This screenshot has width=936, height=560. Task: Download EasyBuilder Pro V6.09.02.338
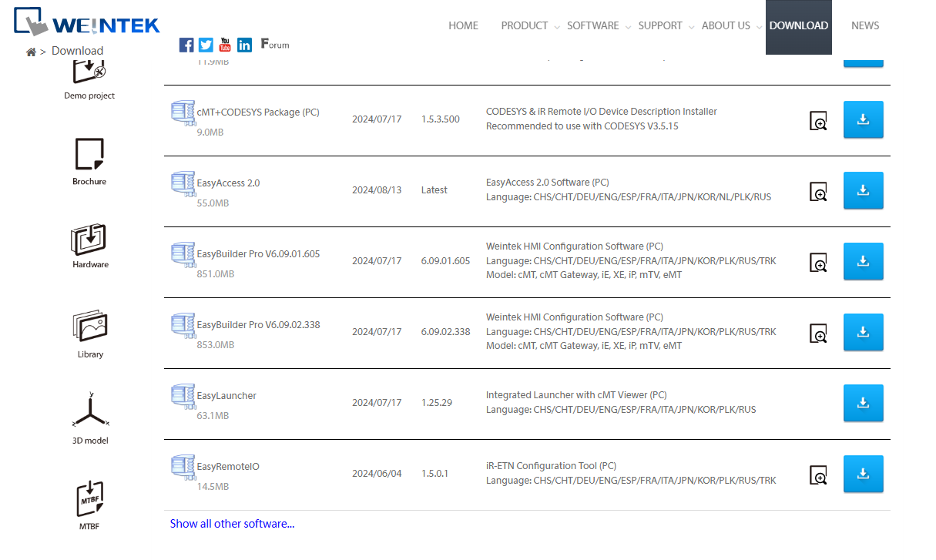[863, 332]
